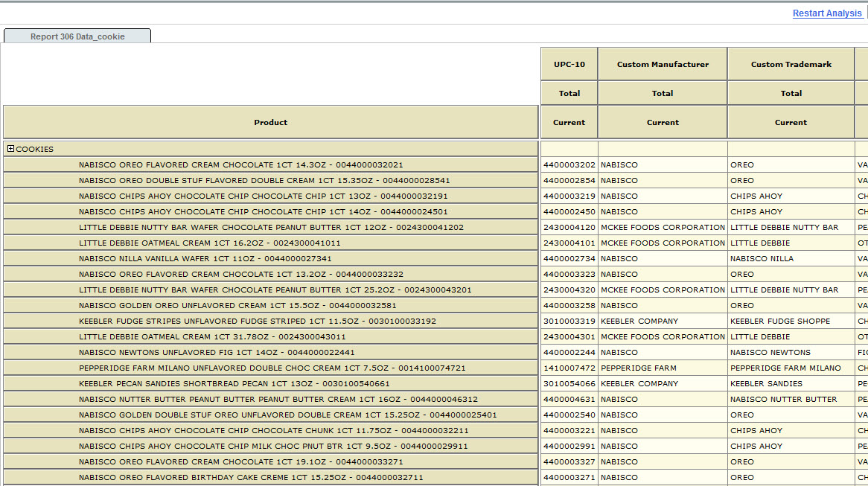Select Oreo Flavored Cream Chocolate 13.2OZ row
This screenshot has height=486, width=868.
271,274
